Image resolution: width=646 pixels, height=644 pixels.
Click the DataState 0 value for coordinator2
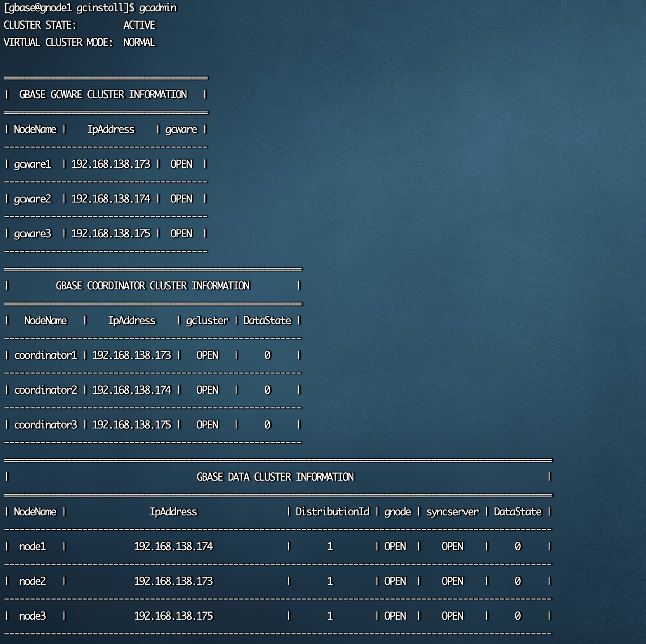click(267, 390)
